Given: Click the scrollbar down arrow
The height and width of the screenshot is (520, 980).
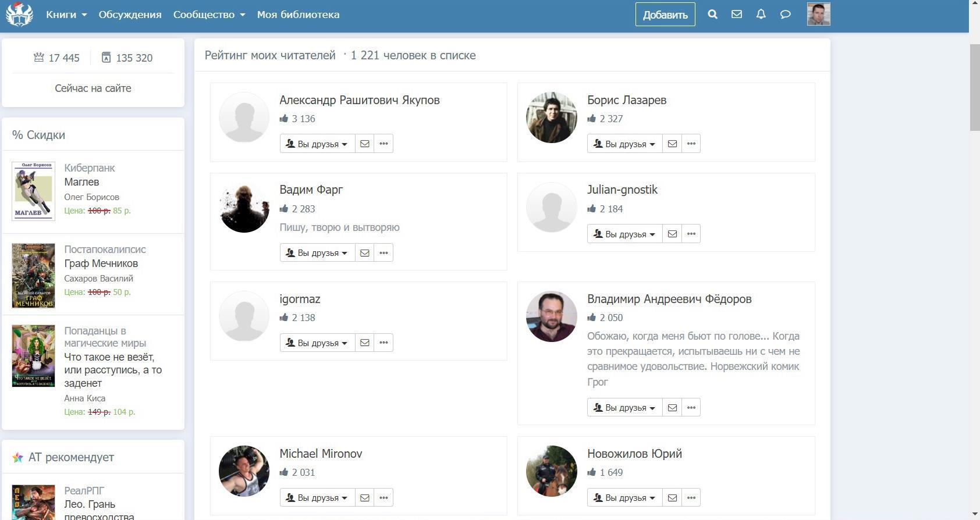Looking at the screenshot, I should [x=974, y=514].
